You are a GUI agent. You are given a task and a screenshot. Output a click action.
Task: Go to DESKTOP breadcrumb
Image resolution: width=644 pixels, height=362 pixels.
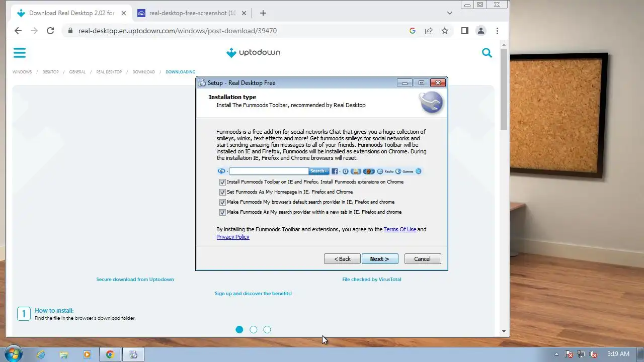point(50,72)
